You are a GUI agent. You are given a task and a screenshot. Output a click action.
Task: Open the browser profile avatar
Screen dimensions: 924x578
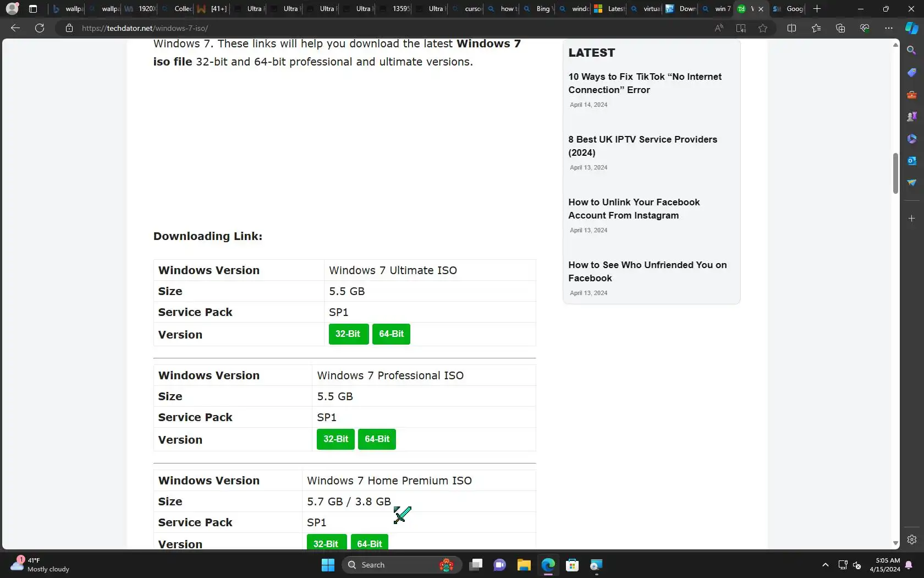point(12,9)
